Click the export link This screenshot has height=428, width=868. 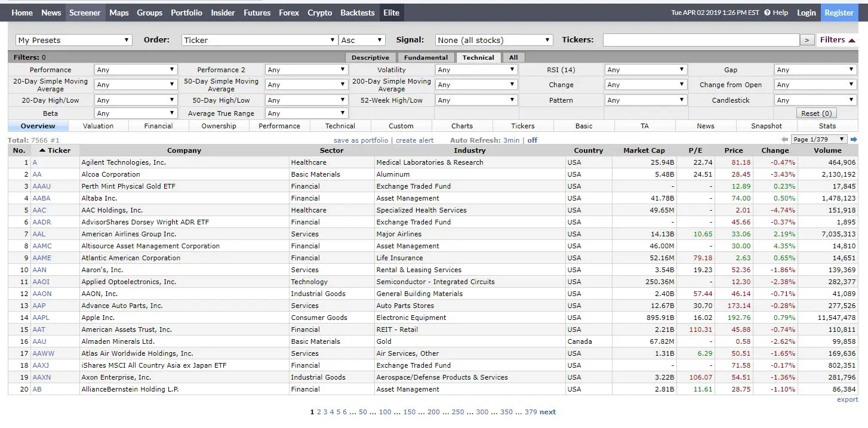[847, 400]
